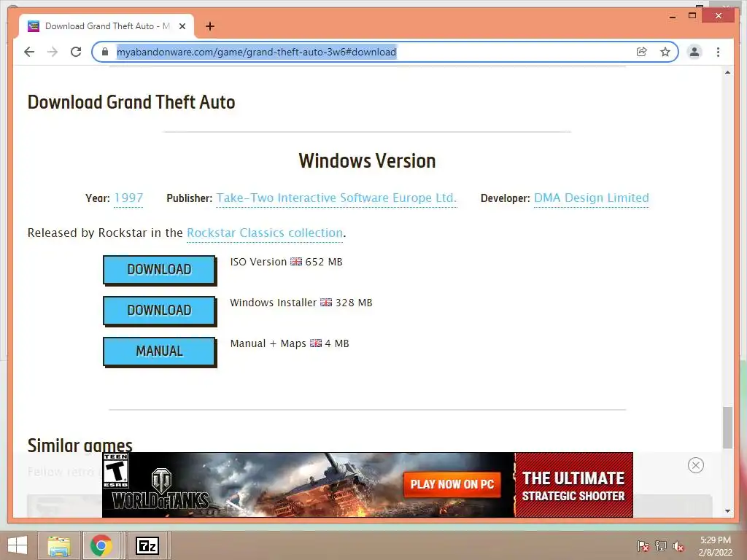Image resolution: width=747 pixels, height=560 pixels.
Task: View site info via the padlock icon
Action: coord(105,52)
